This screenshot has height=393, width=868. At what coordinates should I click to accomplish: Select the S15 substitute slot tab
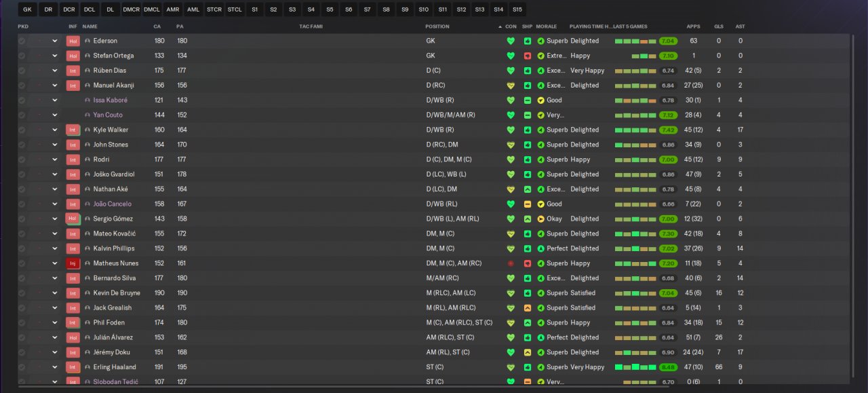[517, 10]
